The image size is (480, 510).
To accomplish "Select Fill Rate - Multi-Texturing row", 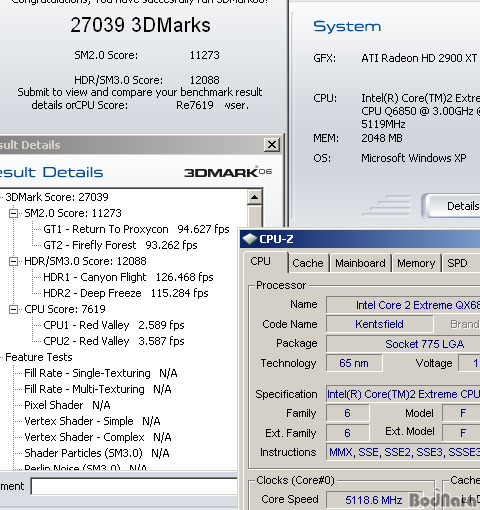I will click(98, 389).
